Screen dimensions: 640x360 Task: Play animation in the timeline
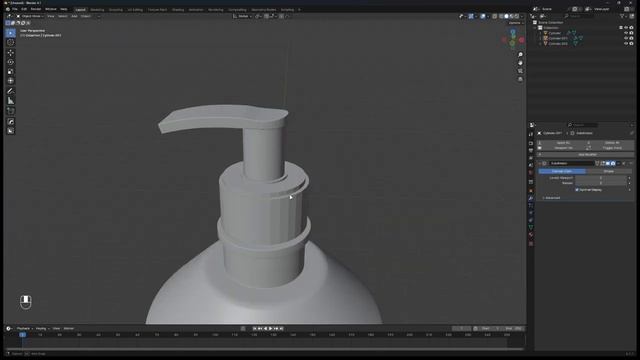pos(270,329)
